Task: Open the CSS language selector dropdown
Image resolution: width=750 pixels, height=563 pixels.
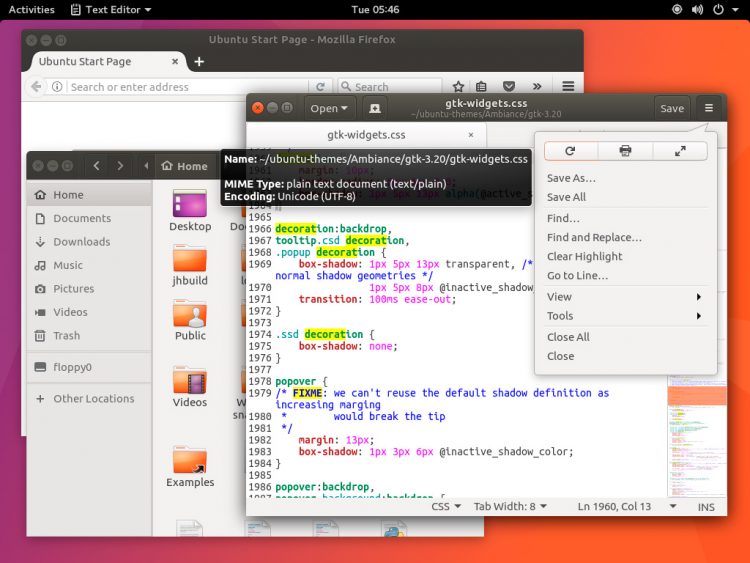Action: [445, 507]
